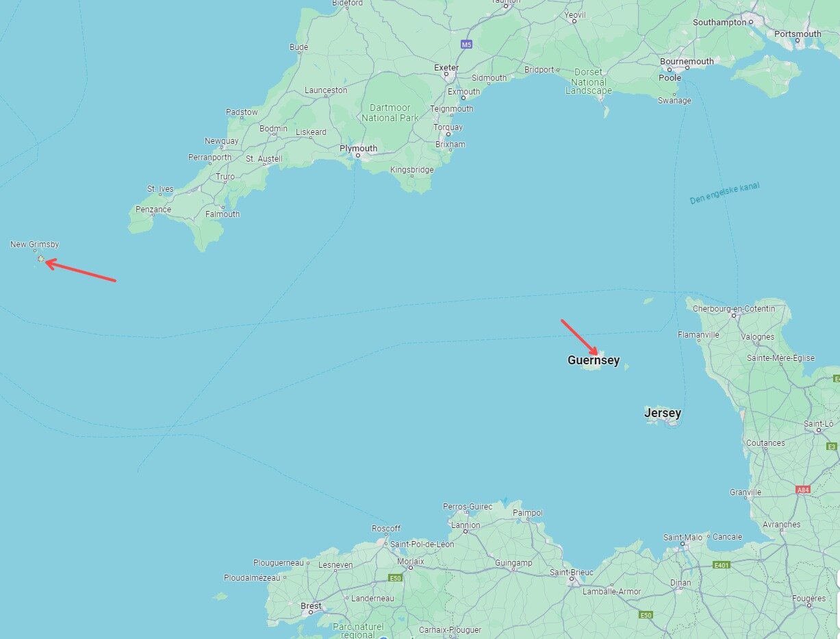Screen dimensions: 840x639
Task: Click the M5 motorway shield near Exeter
Action: [x=466, y=44]
